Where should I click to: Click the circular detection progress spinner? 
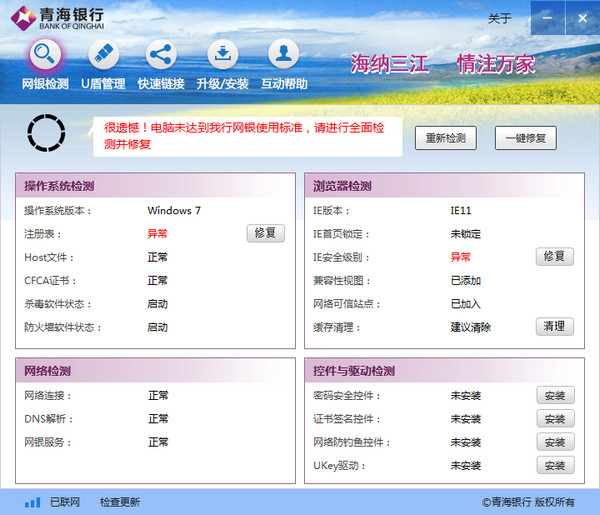tap(46, 133)
